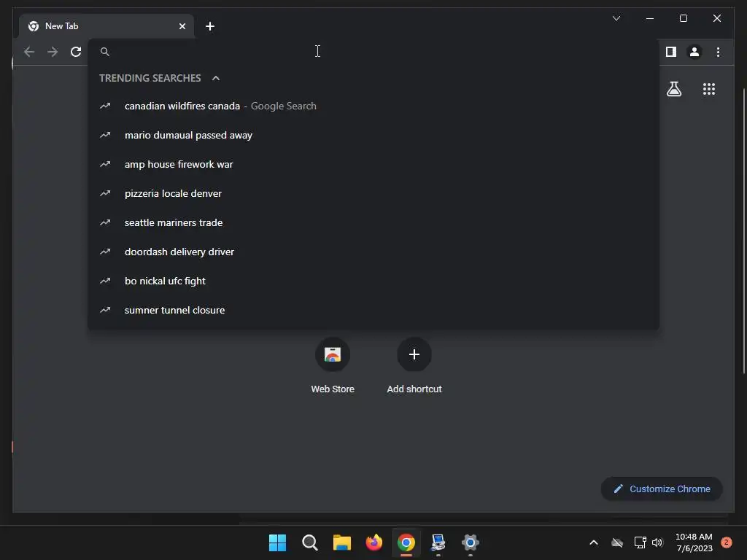Open the tab search dropdown arrow

coord(616,18)
